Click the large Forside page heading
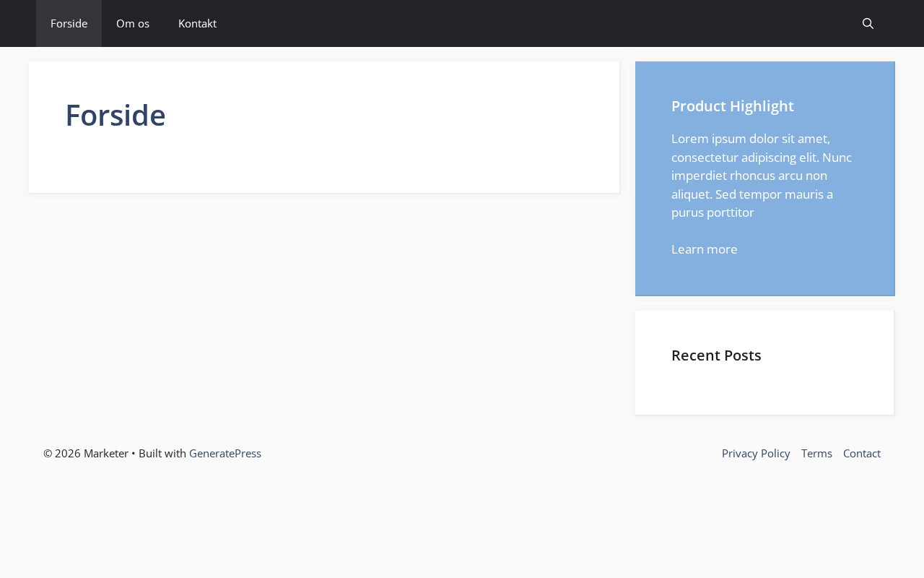The image size is (924, 578). click(x=115, y=116)
